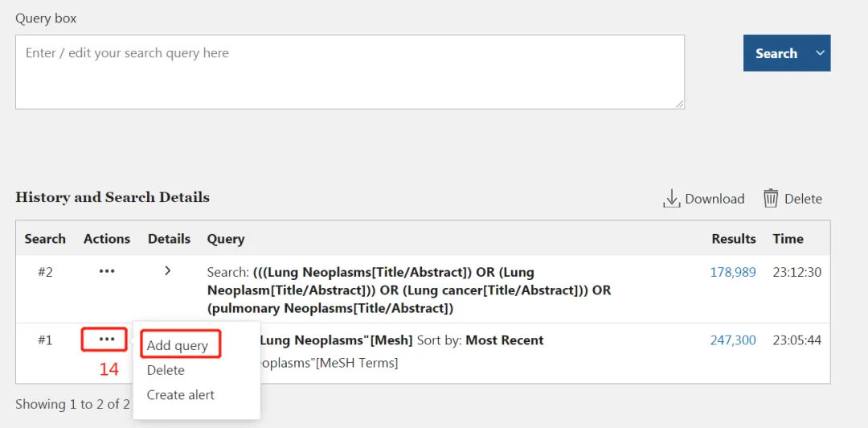Open the actions ellipsis for search #2

click(106, 271)
